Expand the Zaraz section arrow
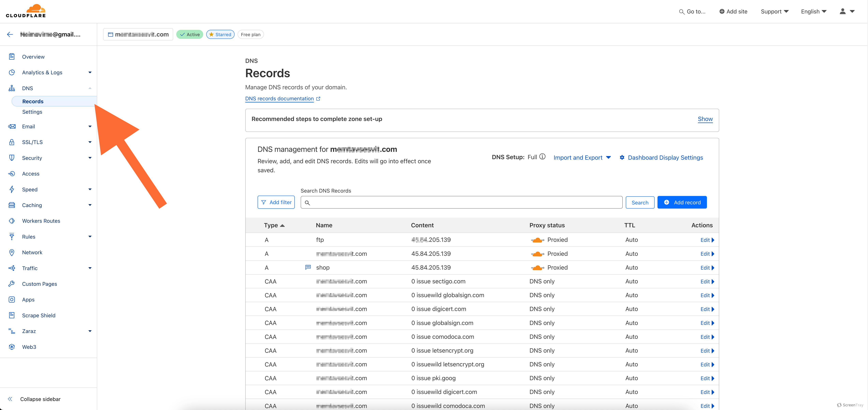This screenshot has width=868, height=410. tap(90, 331)
